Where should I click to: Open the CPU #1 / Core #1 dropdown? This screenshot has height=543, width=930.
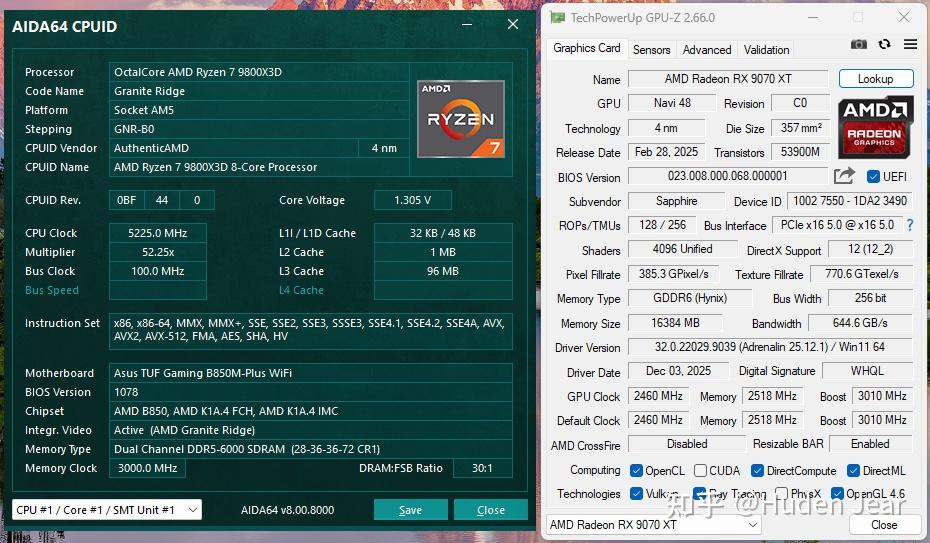click(x=107, y=510)
